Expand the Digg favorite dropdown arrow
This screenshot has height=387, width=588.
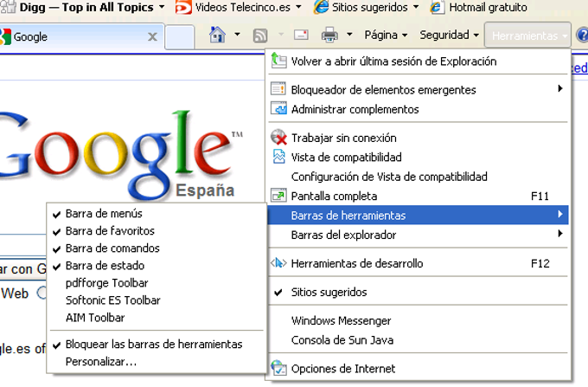(162, 7)
